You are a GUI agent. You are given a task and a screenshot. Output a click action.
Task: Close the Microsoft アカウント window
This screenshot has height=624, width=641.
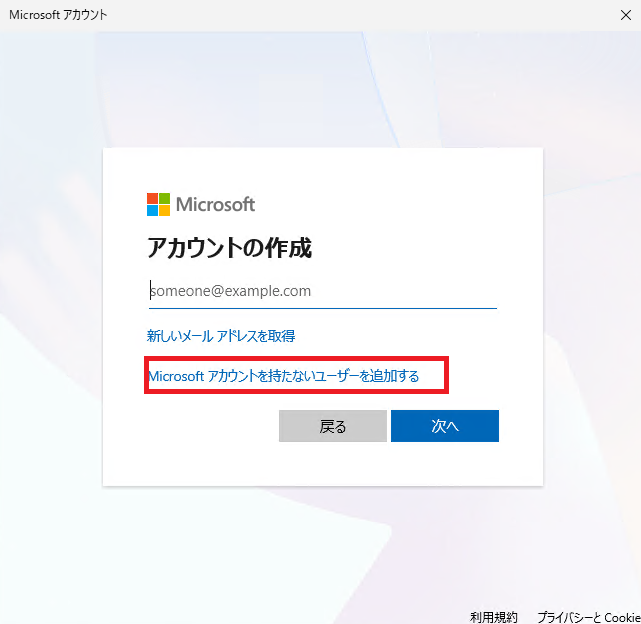click(x=625, y=15)
